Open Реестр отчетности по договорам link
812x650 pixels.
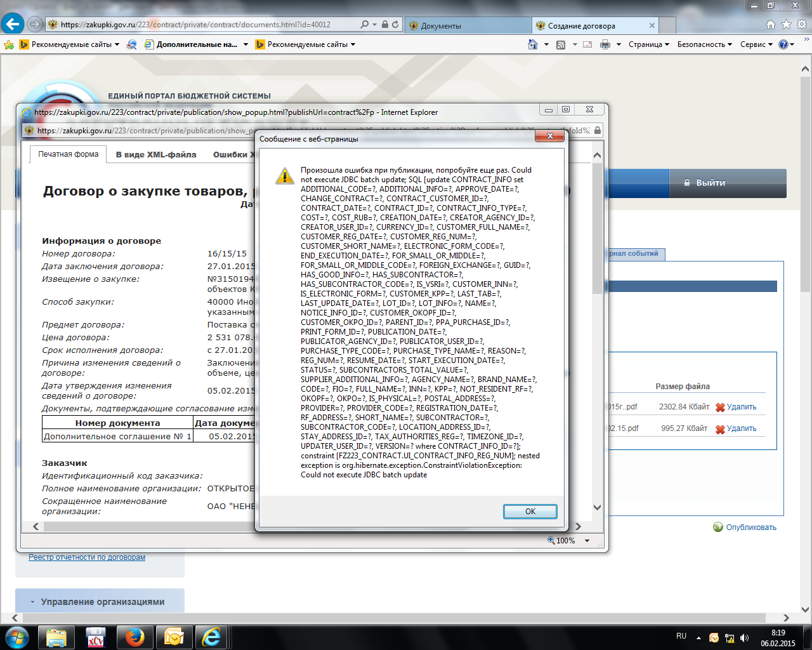pyautogui.click(x=87, y=557)
